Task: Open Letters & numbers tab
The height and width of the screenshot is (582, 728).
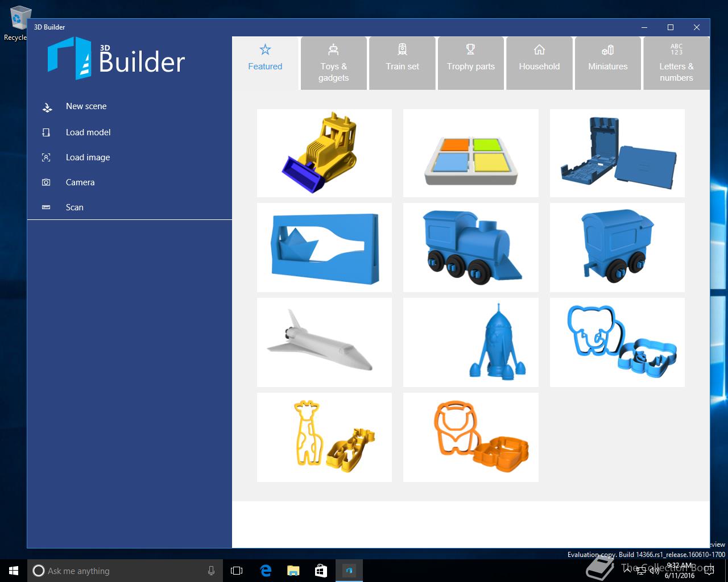Action: point(676,63)
